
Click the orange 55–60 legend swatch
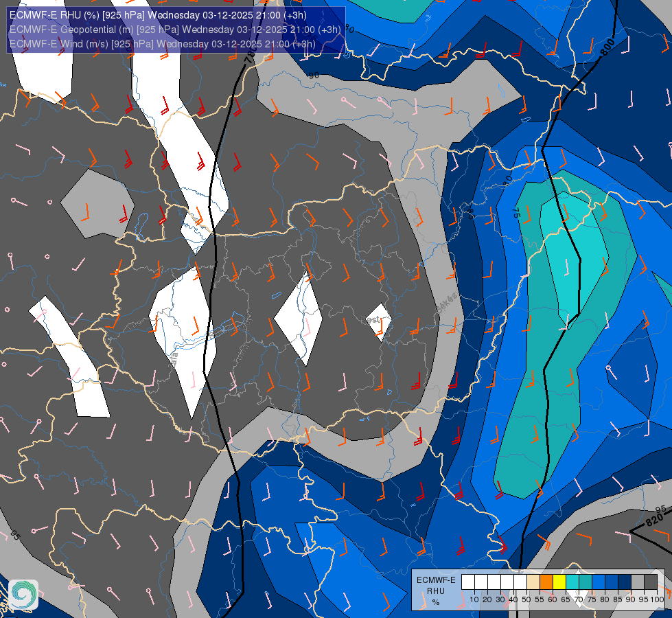coord(546,582)
